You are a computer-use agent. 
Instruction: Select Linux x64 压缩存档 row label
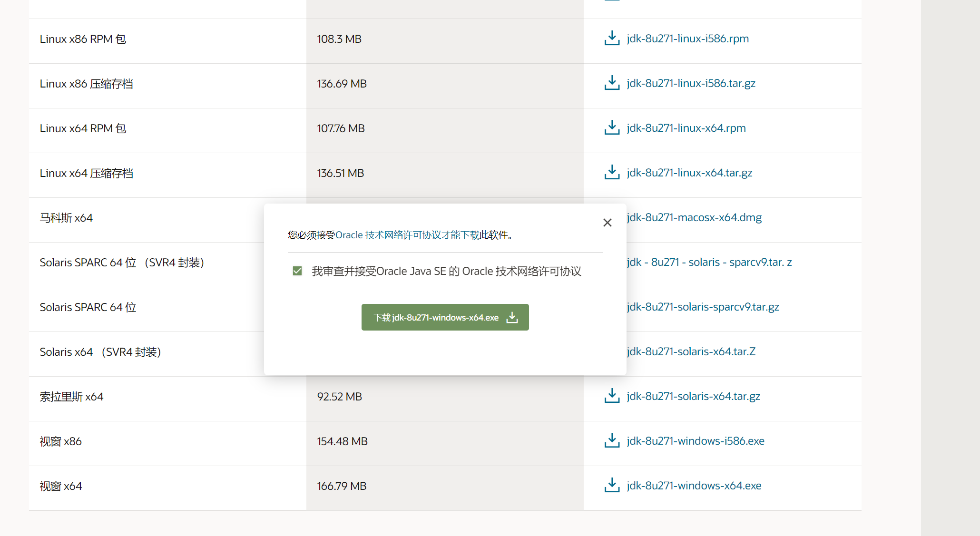coord(87,173)
